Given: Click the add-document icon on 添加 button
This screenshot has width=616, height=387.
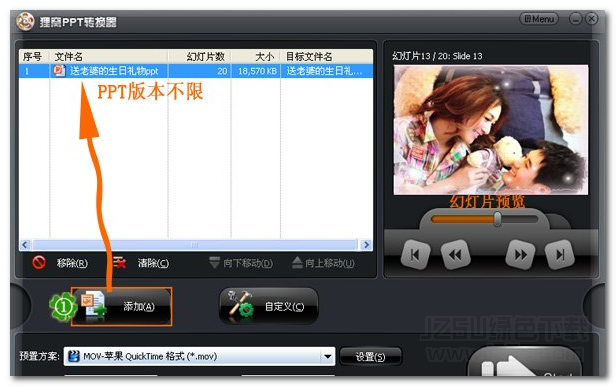Looking at the screenshot, I should [94, 305].
